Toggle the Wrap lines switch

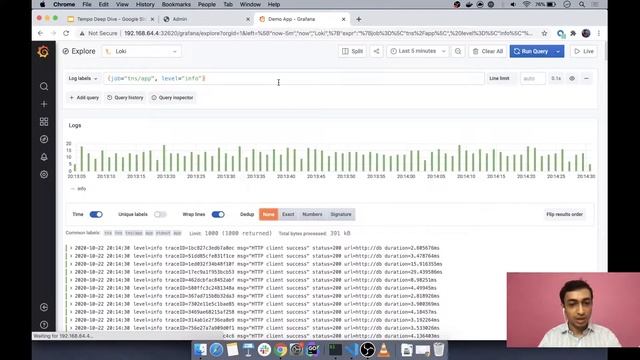click(218, 214)
